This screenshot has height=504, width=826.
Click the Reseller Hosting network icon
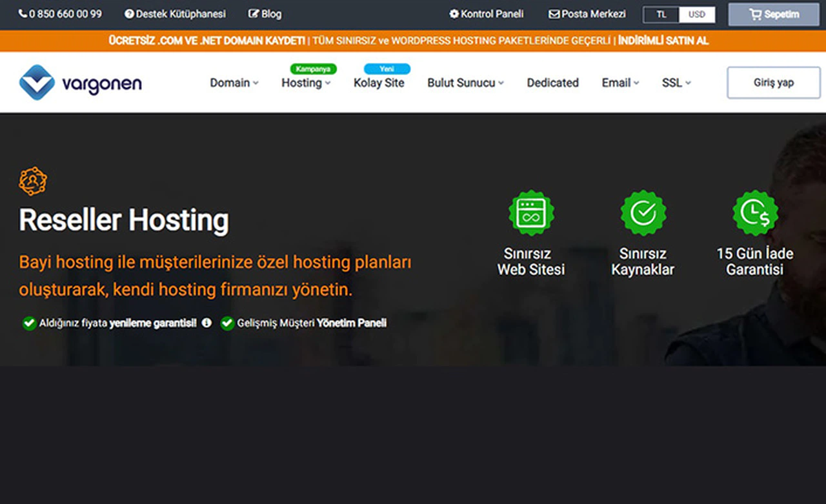33,181
